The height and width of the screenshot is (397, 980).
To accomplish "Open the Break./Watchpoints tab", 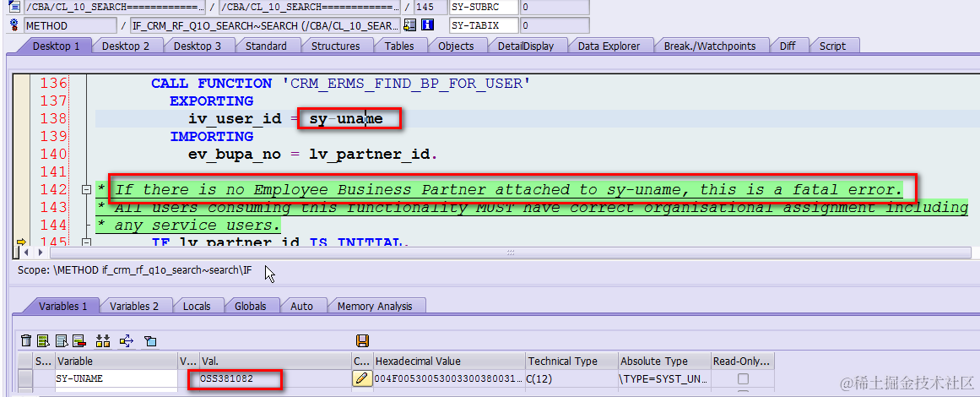I will [710, 46].
